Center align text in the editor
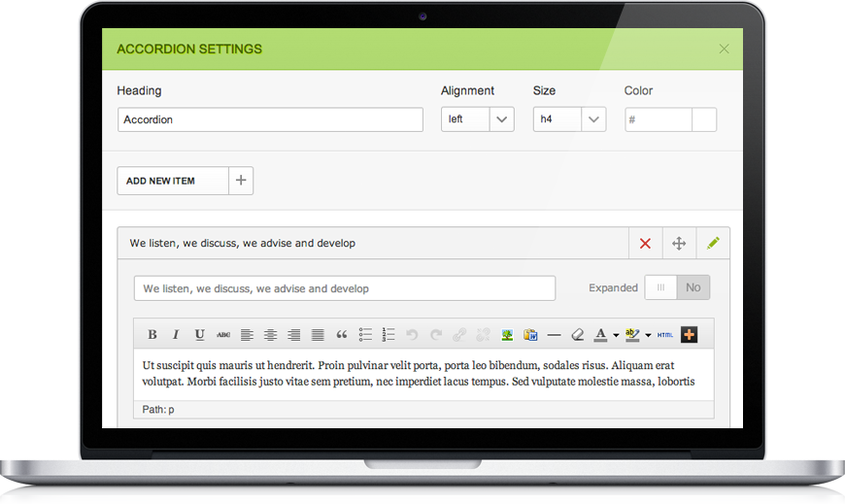845x504 pixels. pyautogui.click(x=271, y=335)
